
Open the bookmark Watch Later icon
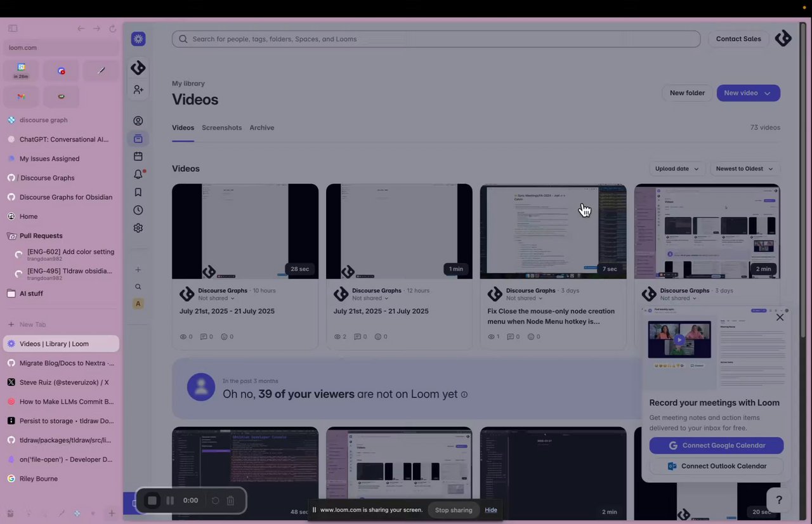[138, 192]
